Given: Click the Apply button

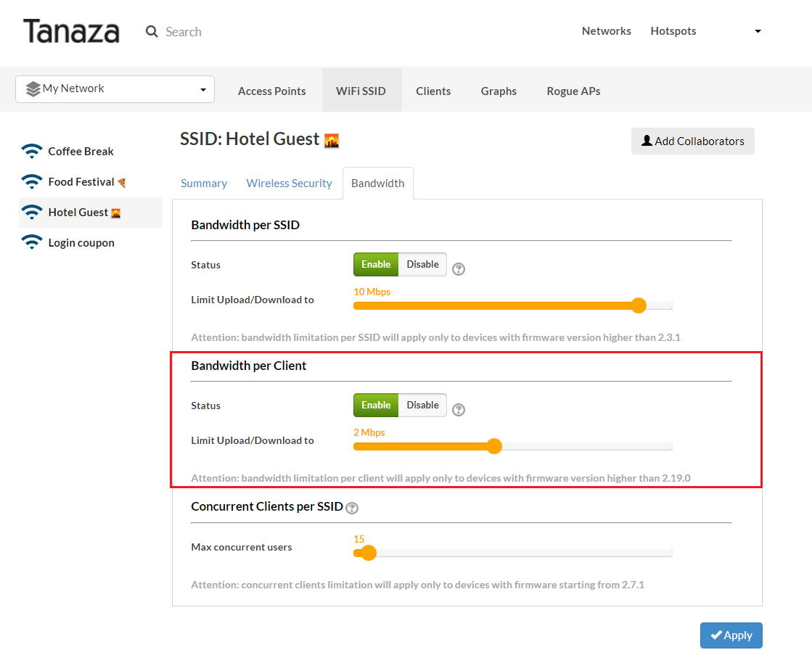Looking at the screenshot, I should [x=731, y=635].
